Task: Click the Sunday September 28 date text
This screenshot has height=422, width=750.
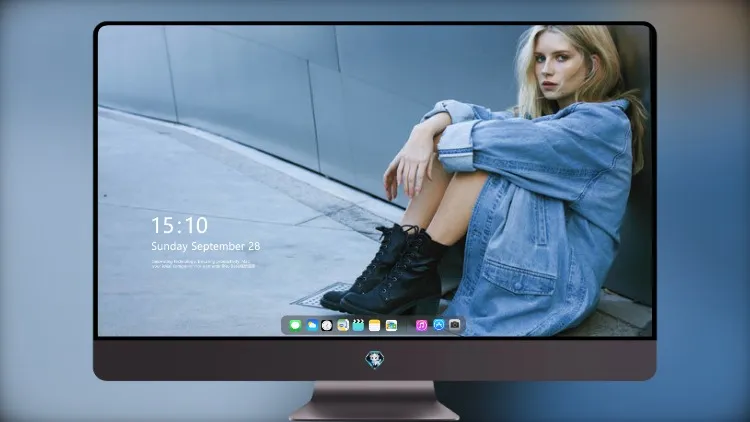Action: point(206,246)
